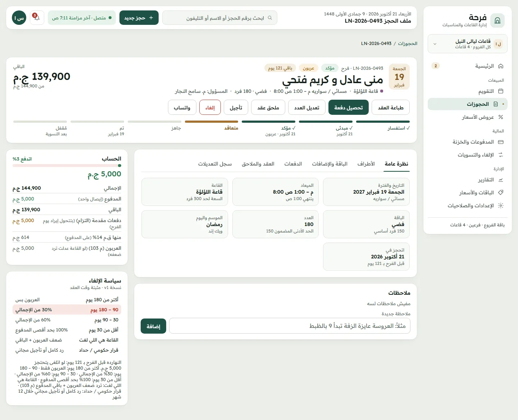
Task: Select the الدفعات tab
Action: (293, 164)
